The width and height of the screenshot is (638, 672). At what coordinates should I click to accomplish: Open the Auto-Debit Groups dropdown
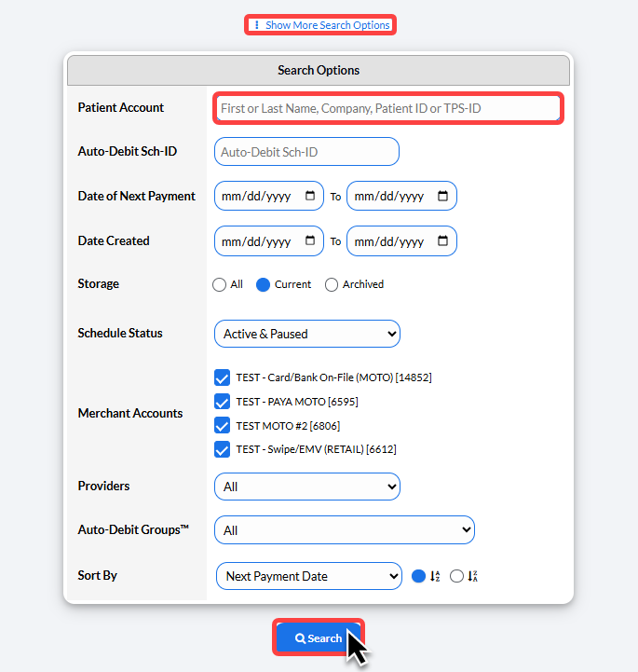click(x=345, y=530)
